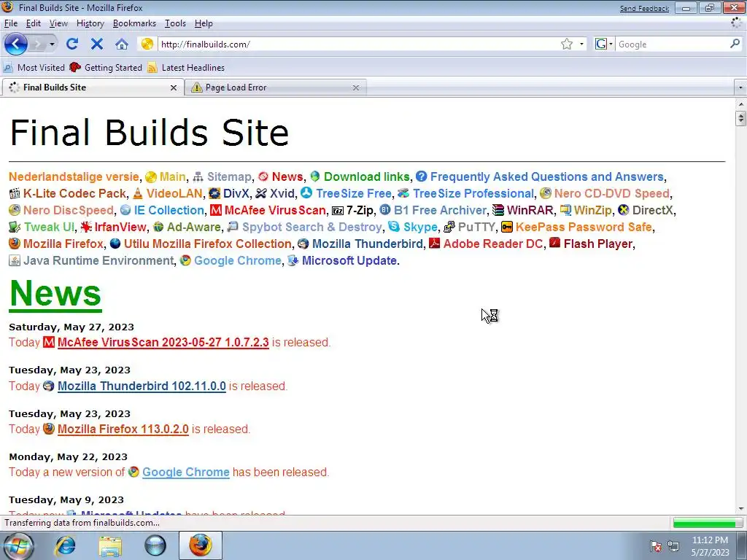Click the Flash Player icon
Screen dimensions: 747x560
tap(554, 243)
